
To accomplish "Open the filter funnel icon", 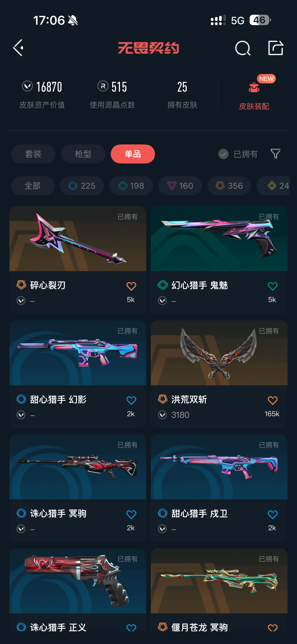I will [276, 153].
